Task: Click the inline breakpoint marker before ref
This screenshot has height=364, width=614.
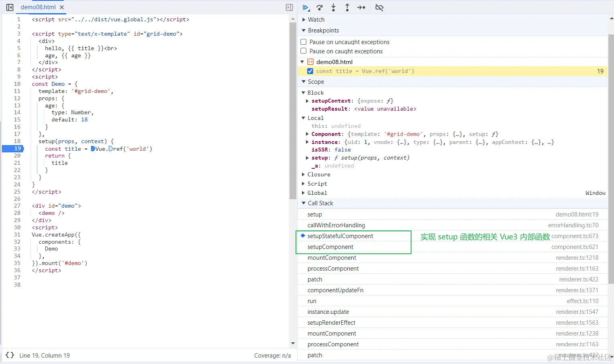Action: [111, 149]
